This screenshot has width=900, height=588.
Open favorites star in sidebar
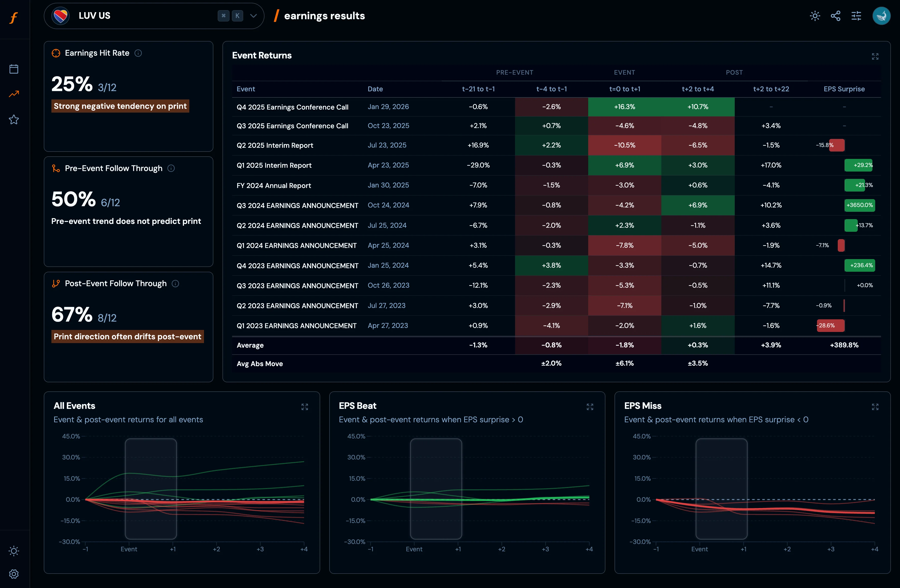[14, 119]
